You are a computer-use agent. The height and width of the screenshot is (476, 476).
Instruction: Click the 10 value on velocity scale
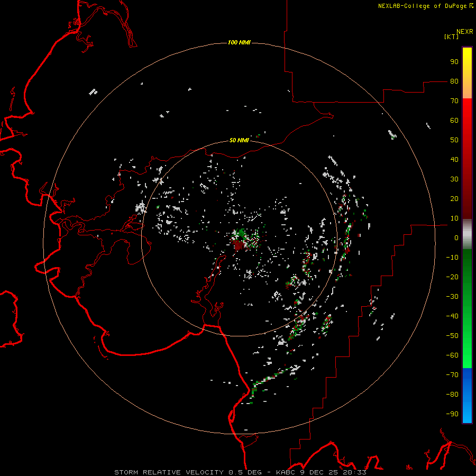tap(454, 218)
